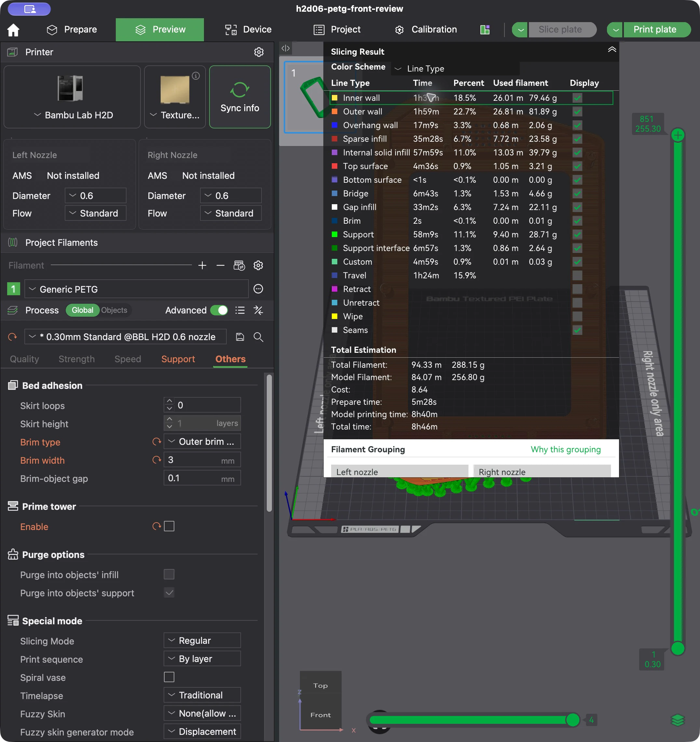Switch to the Prepare tab
Image resolution: width=700 pixels, height=742 pixels.
point(72,30)
